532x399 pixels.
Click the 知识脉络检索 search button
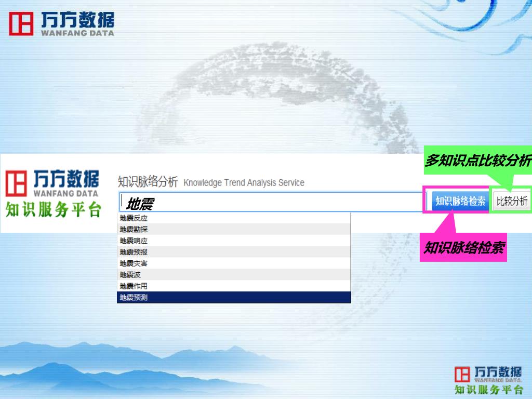[x=460, y=201]
